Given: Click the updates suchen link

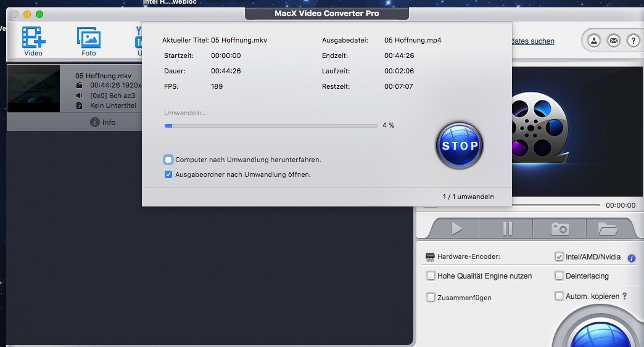Looking at the screenshot, I should 533,41.
